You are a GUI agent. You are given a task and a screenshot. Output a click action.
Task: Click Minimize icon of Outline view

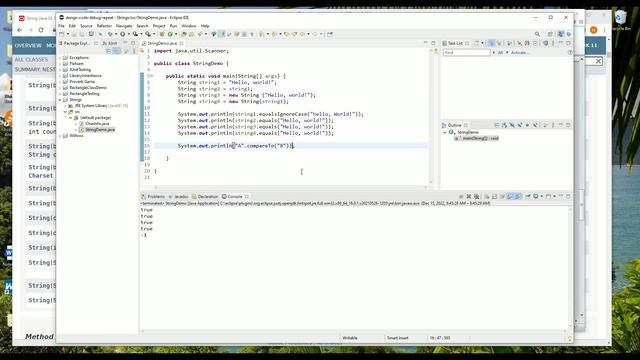point(560,125)
